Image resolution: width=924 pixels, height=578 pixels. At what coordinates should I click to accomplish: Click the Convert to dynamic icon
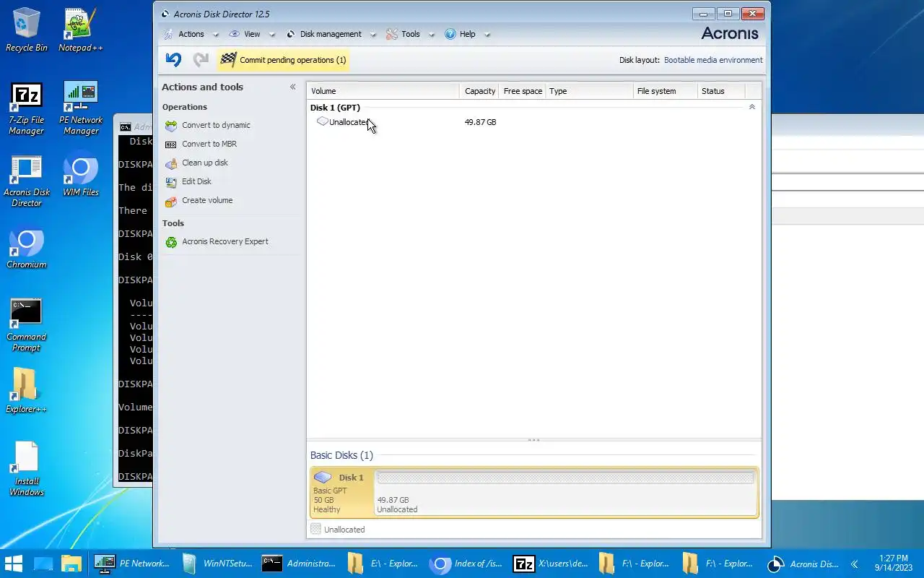tap(171, 126)
